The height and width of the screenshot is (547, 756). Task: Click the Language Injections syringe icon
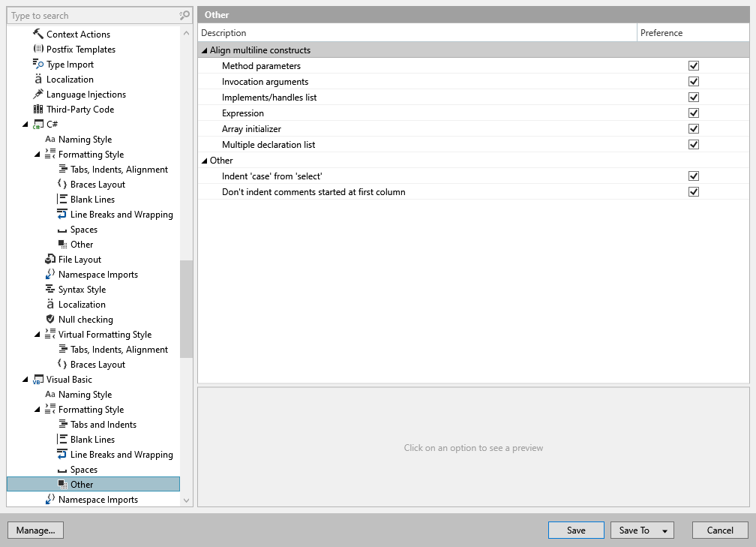pyautogui.click(x=38, y=94)
